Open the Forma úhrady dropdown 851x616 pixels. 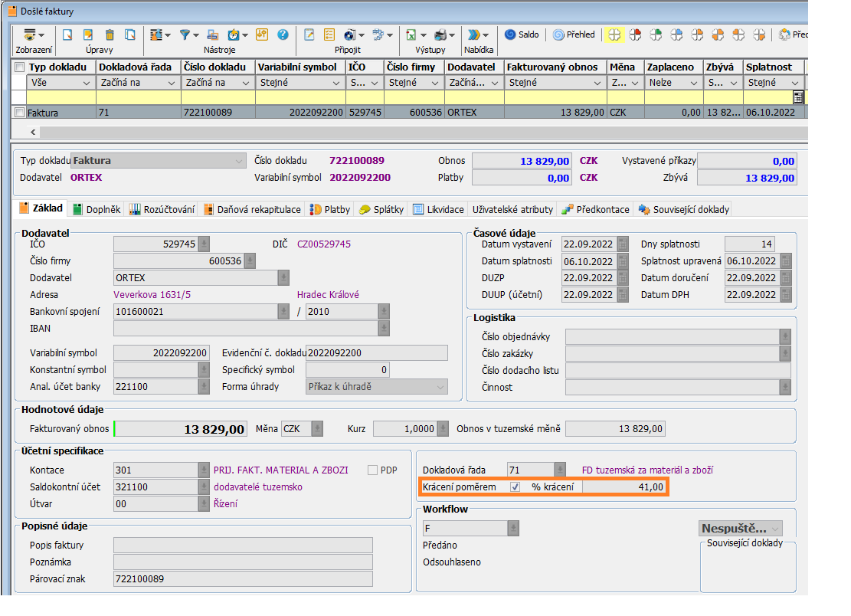(x=440, y=387)
